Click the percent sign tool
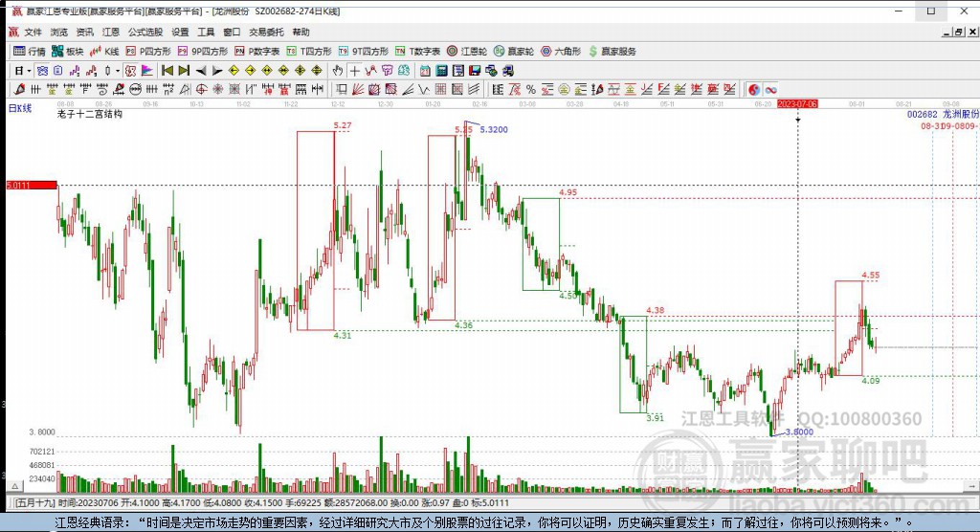Viewport: 980px width, 532px height. [530, 89]
